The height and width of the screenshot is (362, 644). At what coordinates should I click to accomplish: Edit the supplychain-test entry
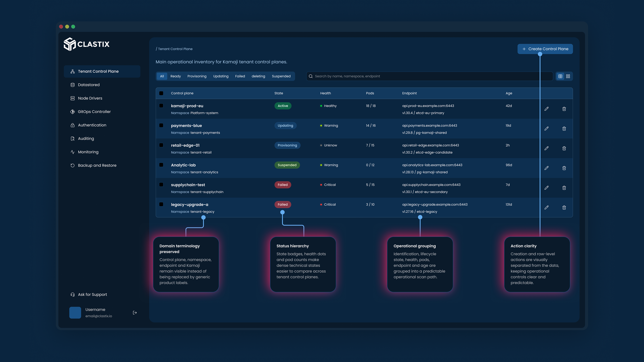click(x=546, y=188)
